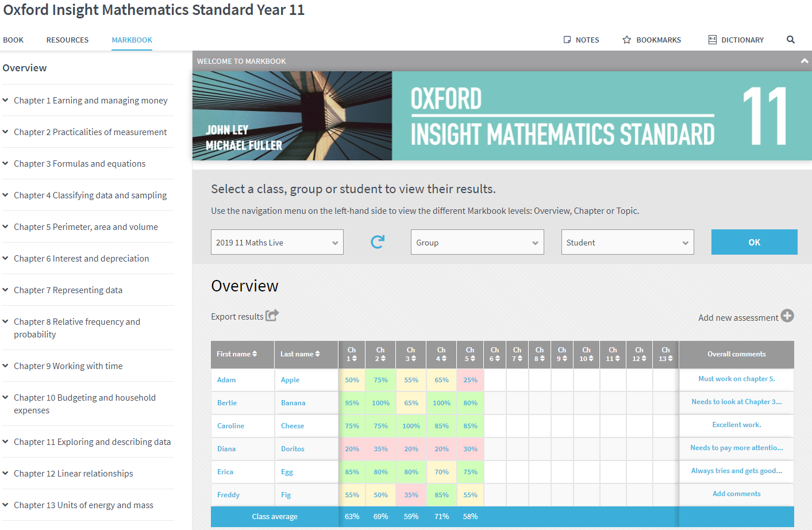Expand Chapter 9 Working with time

(6, 366)
